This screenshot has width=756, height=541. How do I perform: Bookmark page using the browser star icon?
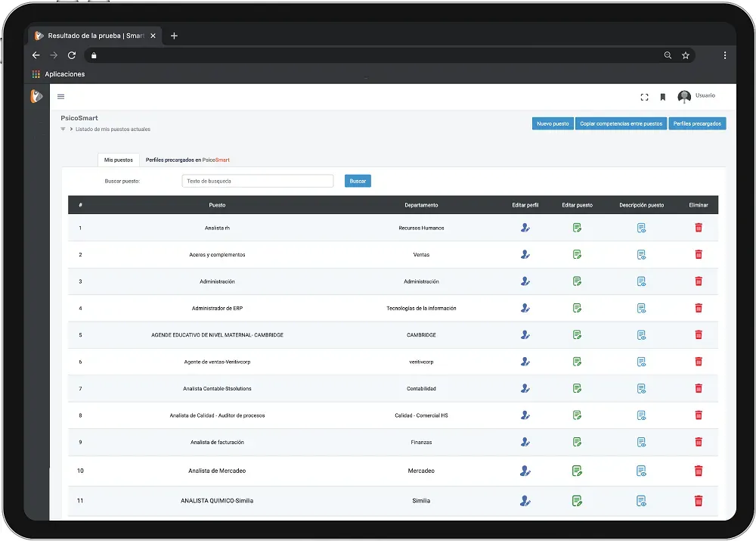[686, 55]
